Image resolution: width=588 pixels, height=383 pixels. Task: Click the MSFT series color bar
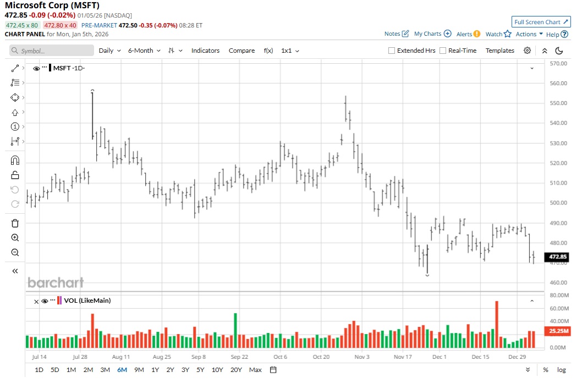50,68
